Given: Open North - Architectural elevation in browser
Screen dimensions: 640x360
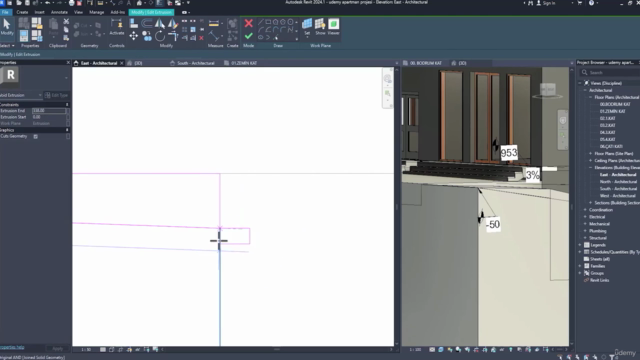Looking at the screenshot, I should [618, 182].
